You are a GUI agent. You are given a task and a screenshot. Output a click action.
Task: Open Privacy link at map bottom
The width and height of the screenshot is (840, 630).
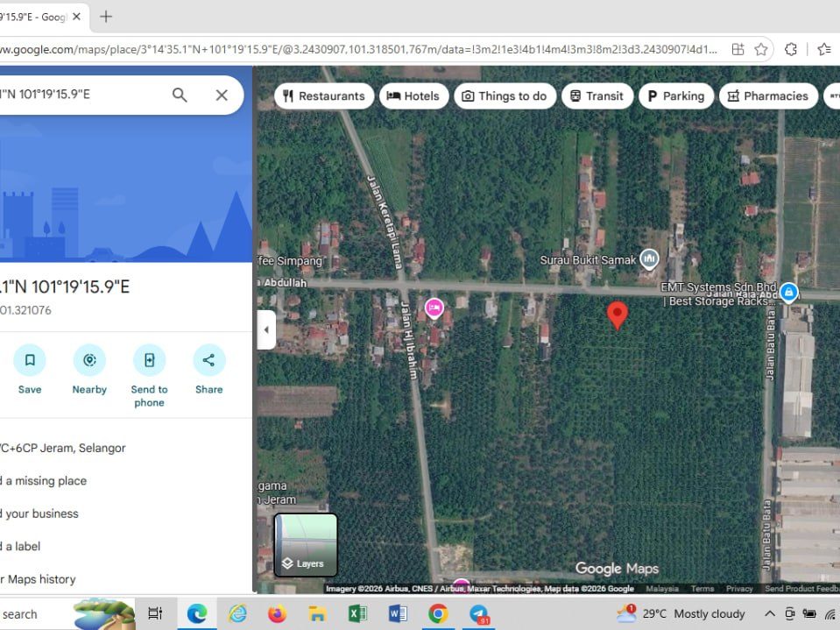point(739,589)
